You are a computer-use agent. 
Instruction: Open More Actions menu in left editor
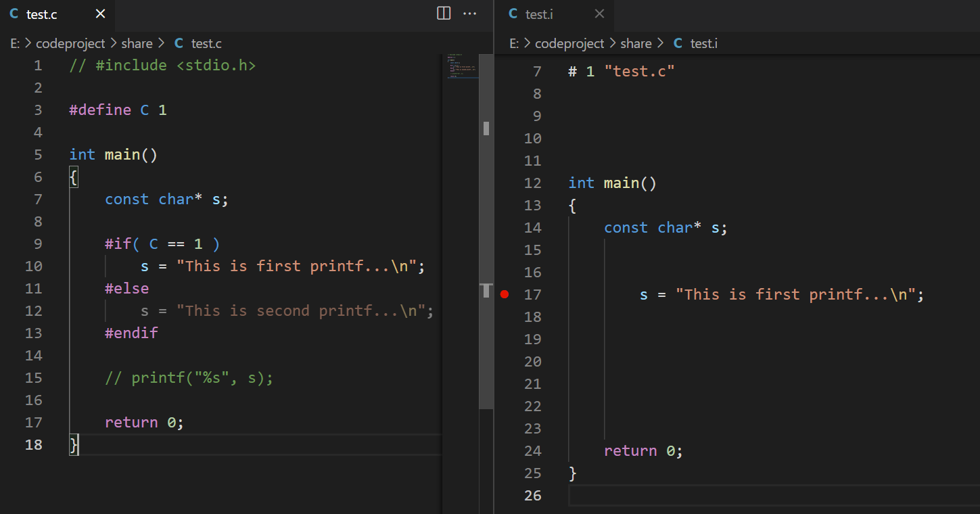[470, 14]
